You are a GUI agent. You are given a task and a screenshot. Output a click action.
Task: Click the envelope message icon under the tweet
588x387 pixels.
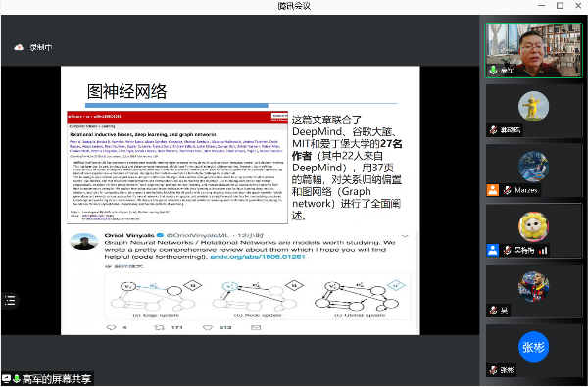256,328
